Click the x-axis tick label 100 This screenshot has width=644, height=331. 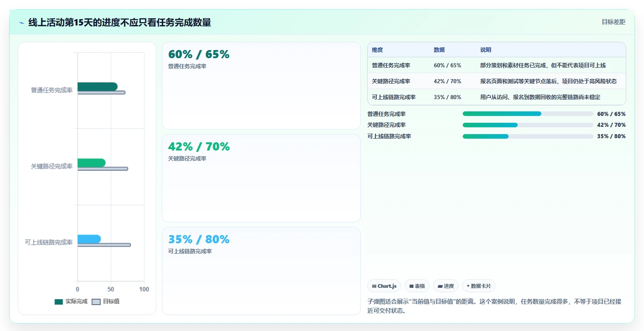[x=144, y=290]
